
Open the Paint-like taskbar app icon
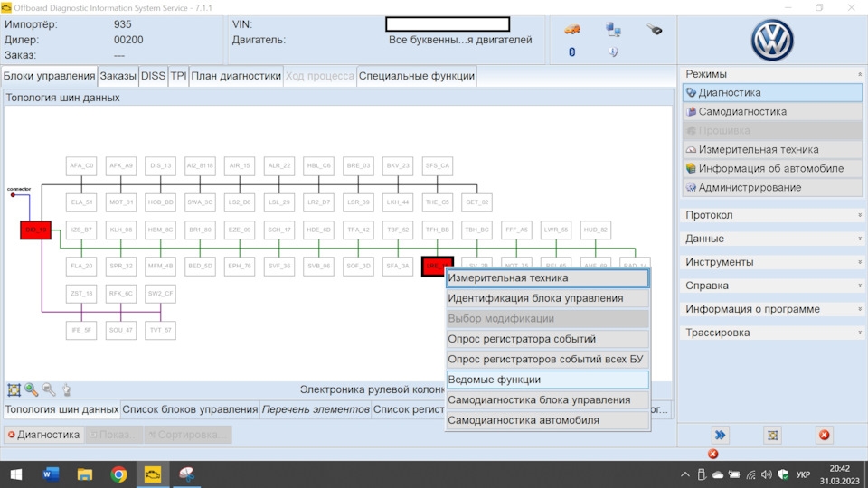click(187, 474)
